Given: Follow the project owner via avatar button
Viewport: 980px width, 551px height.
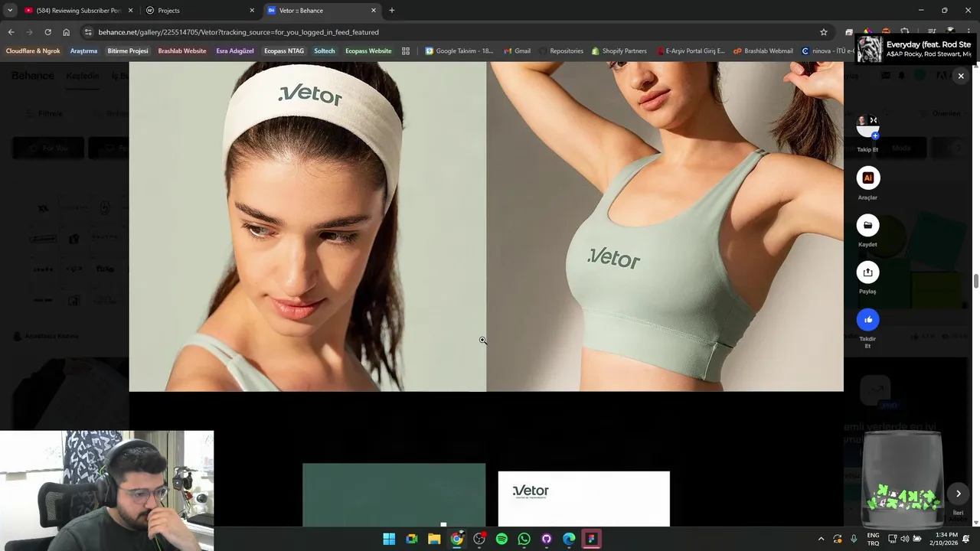Looking at the screenshot, I should [x=867, y=126].
